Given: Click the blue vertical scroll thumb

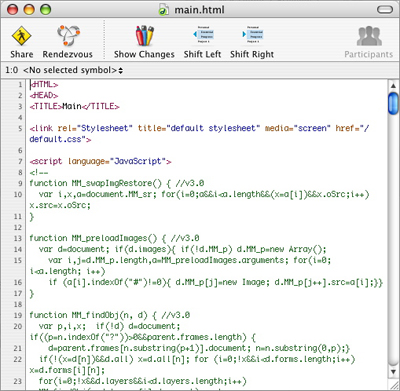Looking at the screenshot, I should click(393, 104).
